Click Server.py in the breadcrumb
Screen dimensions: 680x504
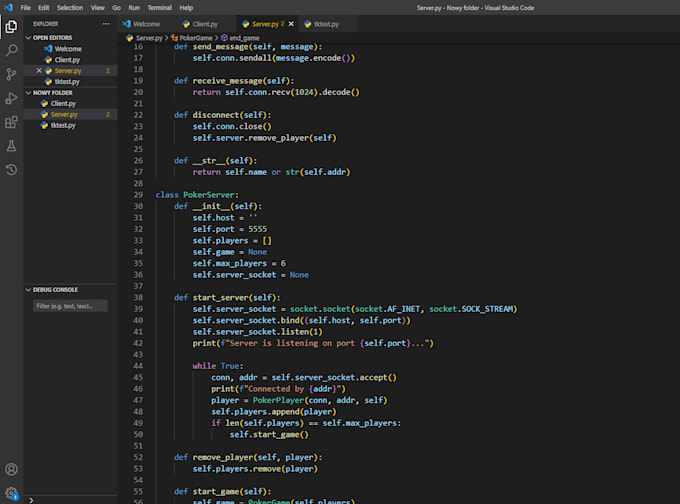pos(149,38)
